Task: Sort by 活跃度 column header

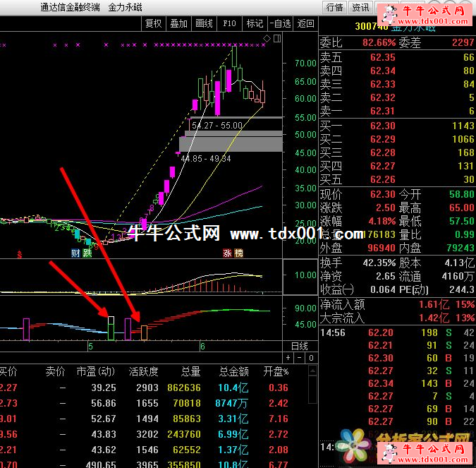Action: pos(143,371)
